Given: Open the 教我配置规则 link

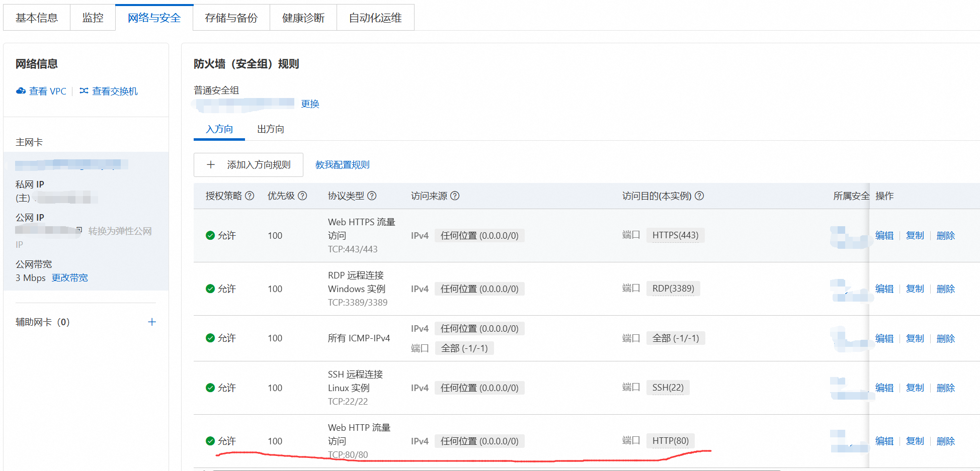Looking at the screenshot, I should pos(343,165).
